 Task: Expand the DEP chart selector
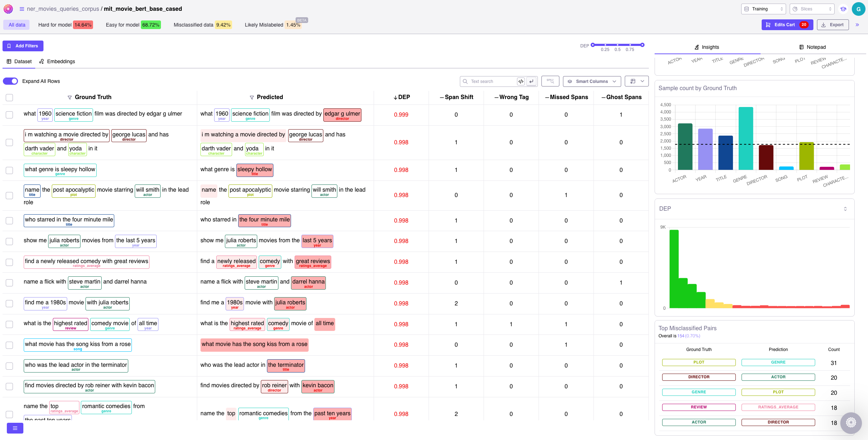845,209
